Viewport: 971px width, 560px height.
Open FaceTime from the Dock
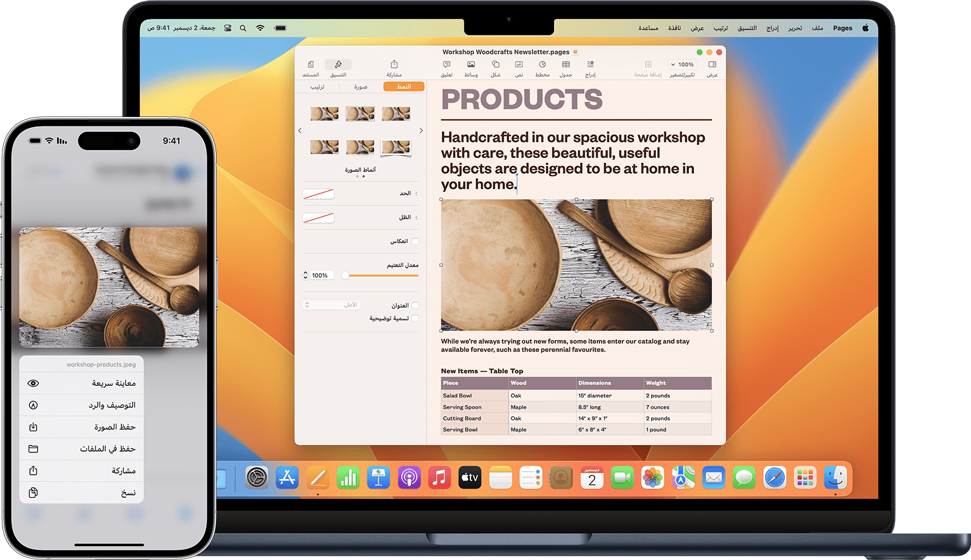(x=622, y=478)
